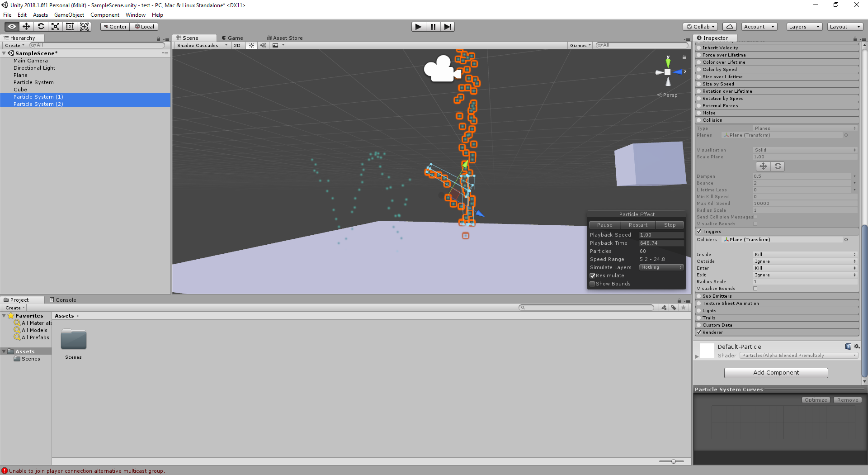Click the Step frame button
Viewport: 868px width, 475px height.
[x=448, y=27]
